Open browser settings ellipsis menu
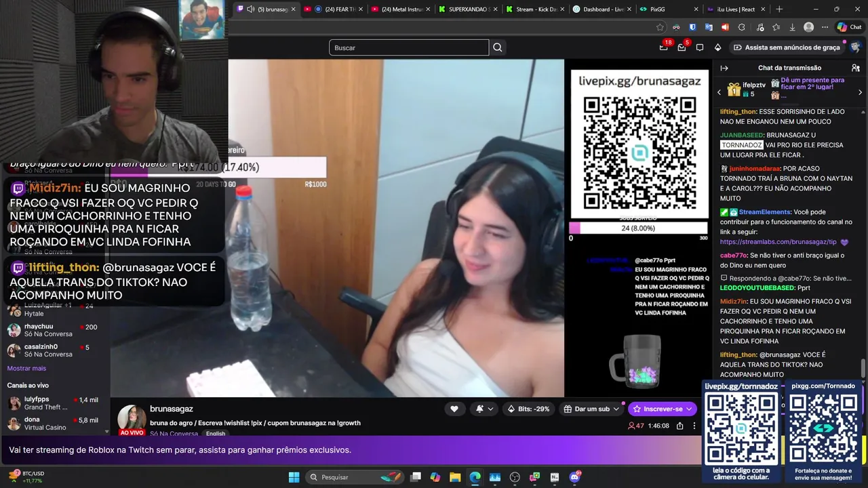Screen dimensions: 868x488 [x=825, y=27]
